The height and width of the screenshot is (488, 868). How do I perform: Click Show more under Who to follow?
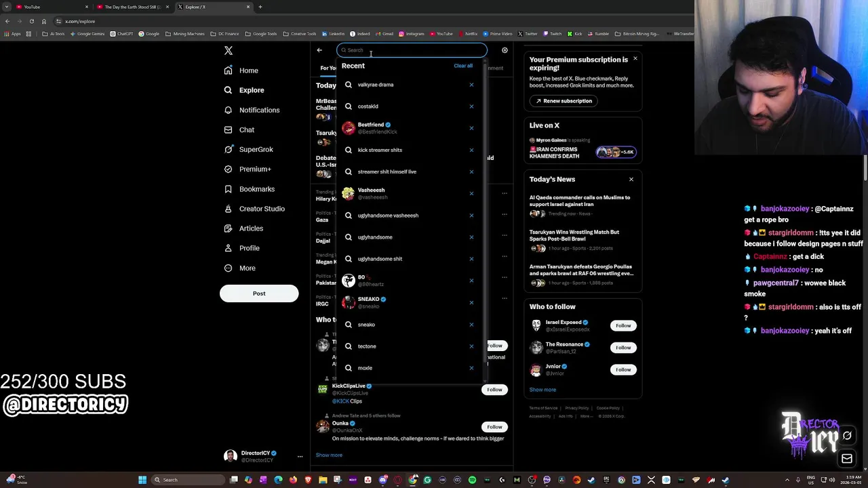pos(542,390)
